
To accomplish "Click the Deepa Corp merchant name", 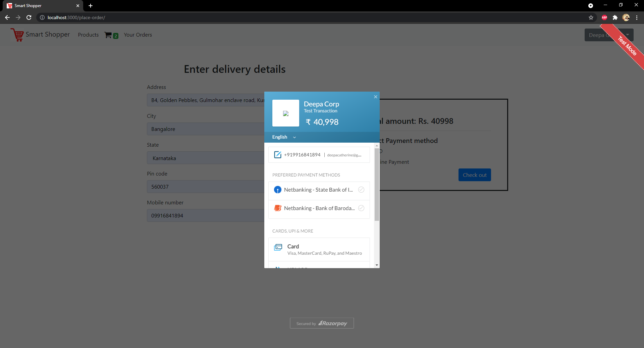I will (x=321, y=104).
